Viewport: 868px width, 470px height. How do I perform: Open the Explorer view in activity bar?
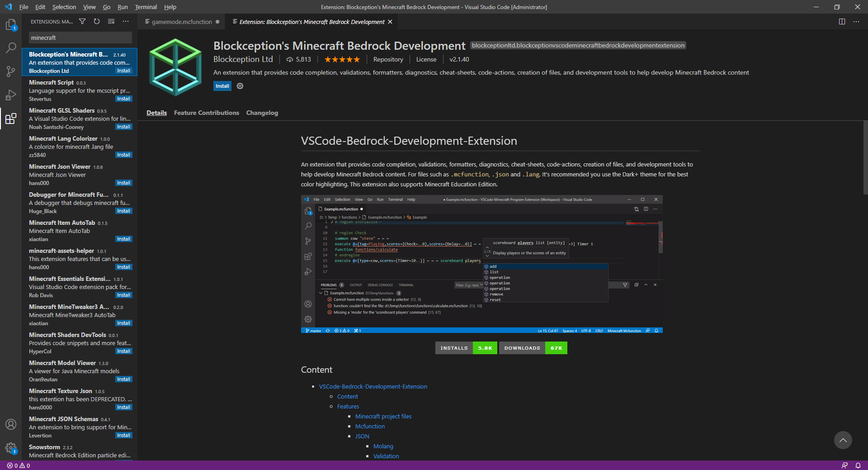11,24
